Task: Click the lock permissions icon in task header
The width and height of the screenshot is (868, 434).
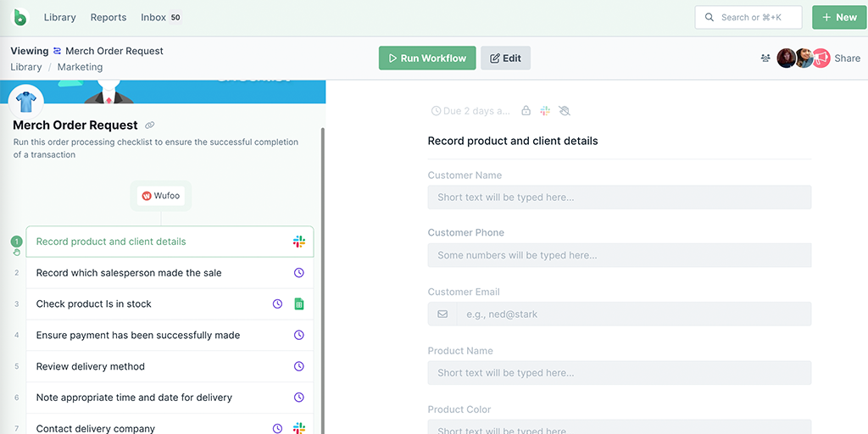Action: pos(526,111)
